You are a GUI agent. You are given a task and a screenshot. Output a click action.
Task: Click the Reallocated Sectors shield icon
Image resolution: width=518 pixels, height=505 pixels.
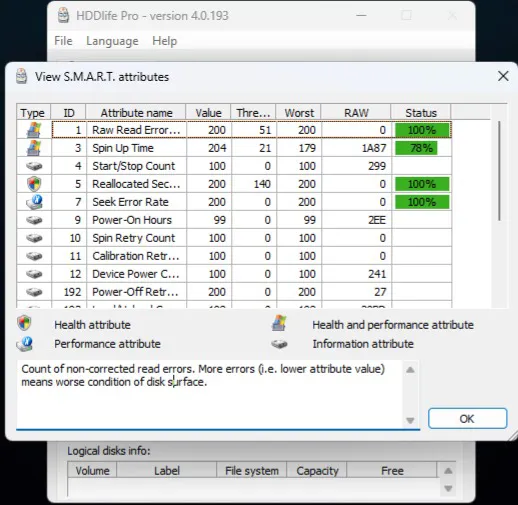pos(34,184)
